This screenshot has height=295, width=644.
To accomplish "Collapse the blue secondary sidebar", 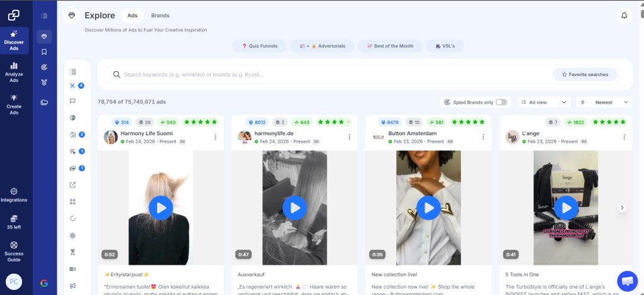I will pyautogui.click(x=45, y=16).
